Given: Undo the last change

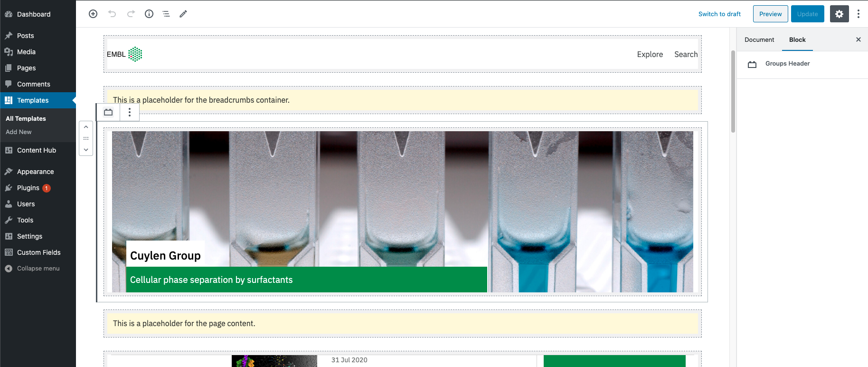Looking at the screenshot, I should pos(112,14).
